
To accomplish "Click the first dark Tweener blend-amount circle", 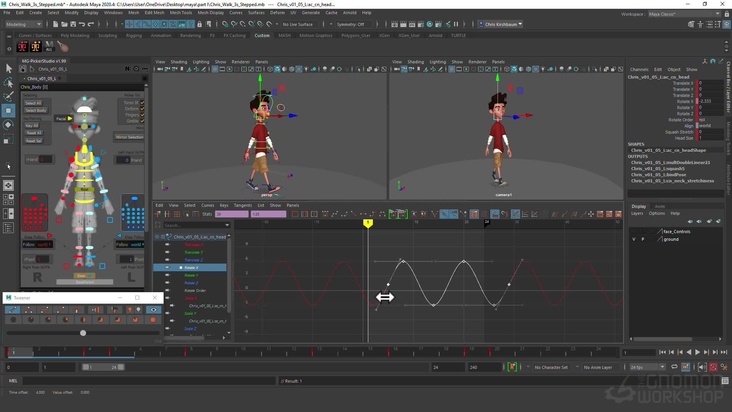I will tap(13, 320).
